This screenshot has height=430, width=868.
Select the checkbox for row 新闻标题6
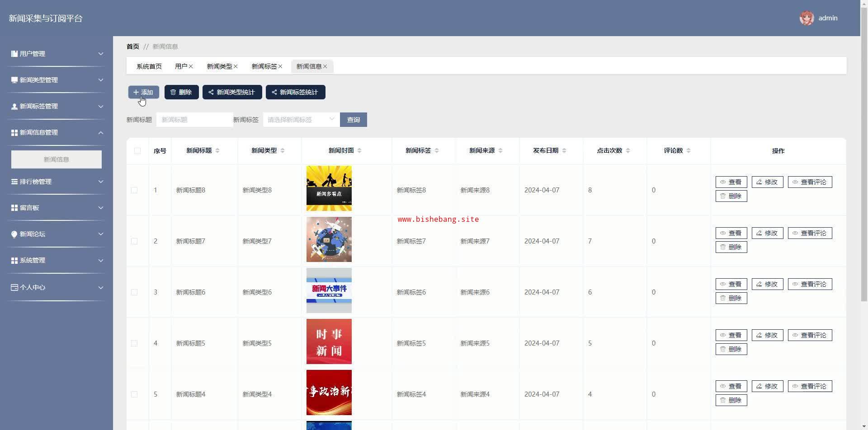(x=134, y=292)
